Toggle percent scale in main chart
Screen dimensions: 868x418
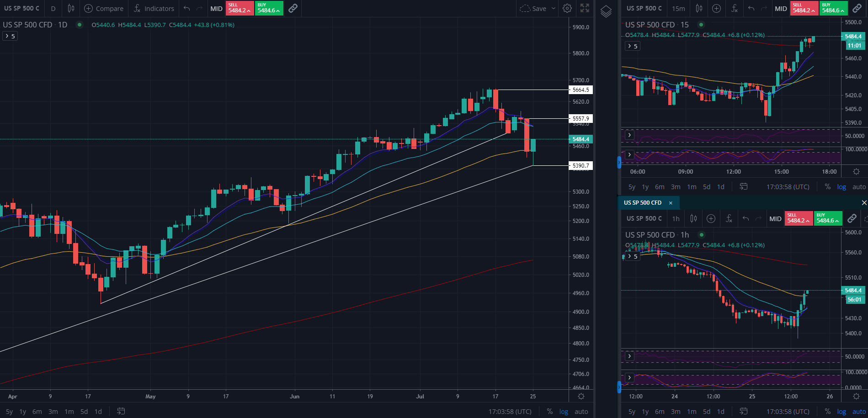[x=550, y=411]
